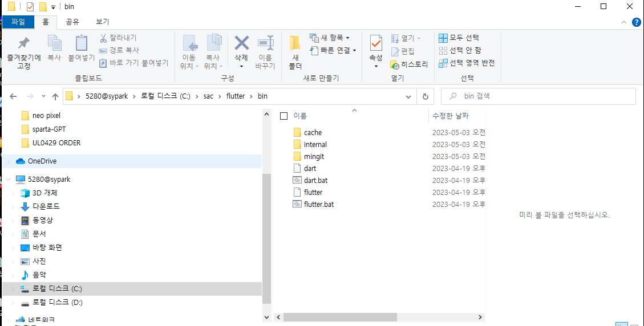Select 음악 in the navigation pane
Screen dimensions: 644x326
[39, 275]
